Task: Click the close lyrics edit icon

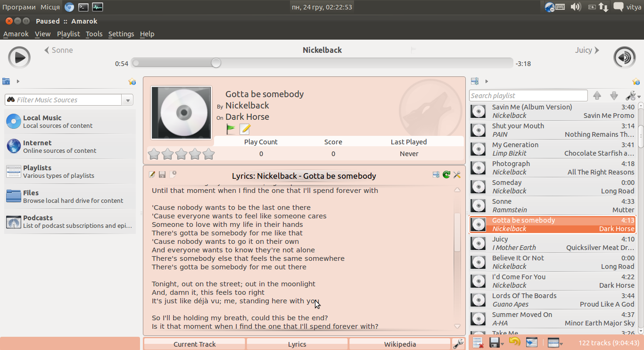Action: pos(173,175)
